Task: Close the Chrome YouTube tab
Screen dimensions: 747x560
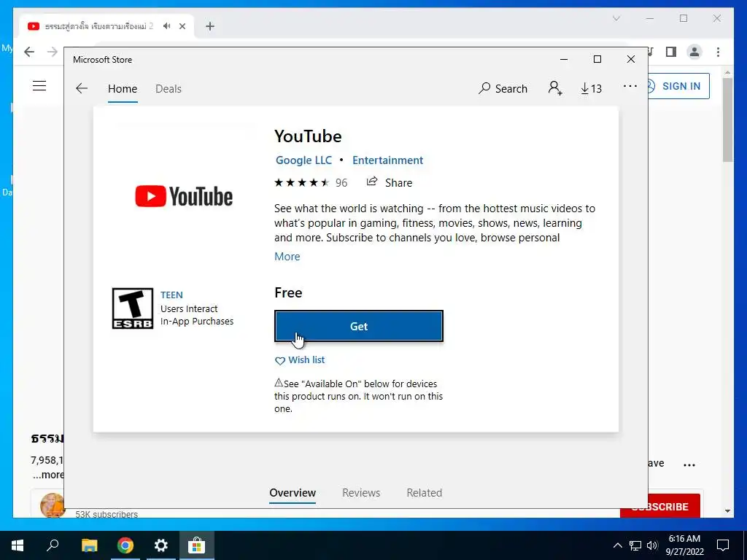Action: (182, 26)
